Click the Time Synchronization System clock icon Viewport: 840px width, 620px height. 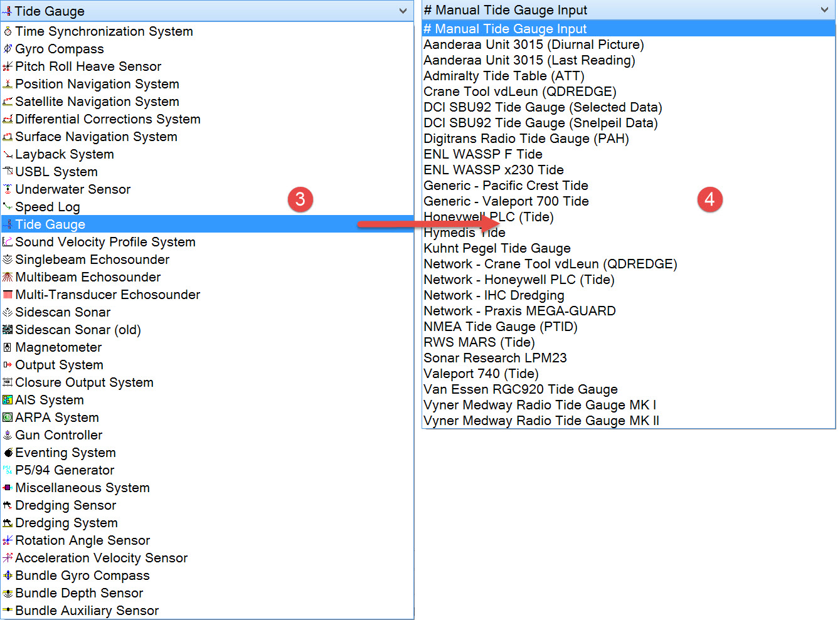pos(8,31)
